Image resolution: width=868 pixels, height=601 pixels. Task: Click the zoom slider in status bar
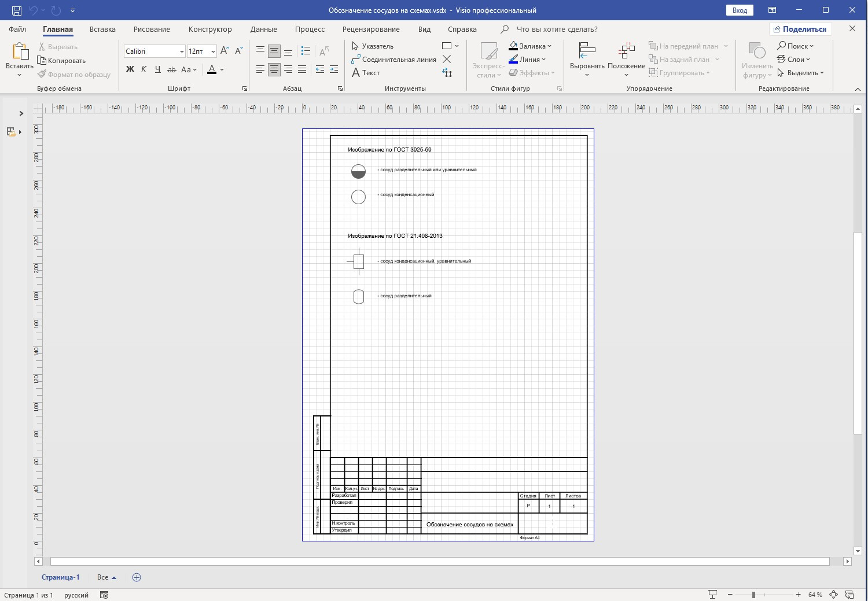753,595
